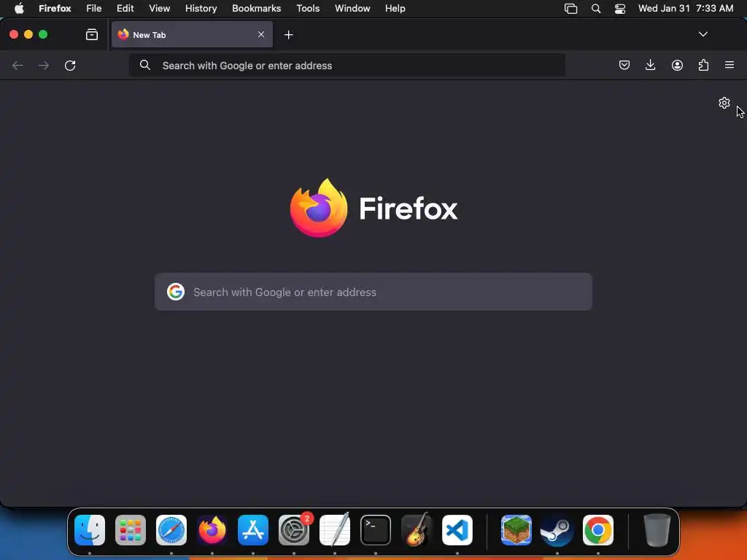The image size is (747, 560).
Task: Personalize new tab with the gear icon
Action: pos(724,103)
